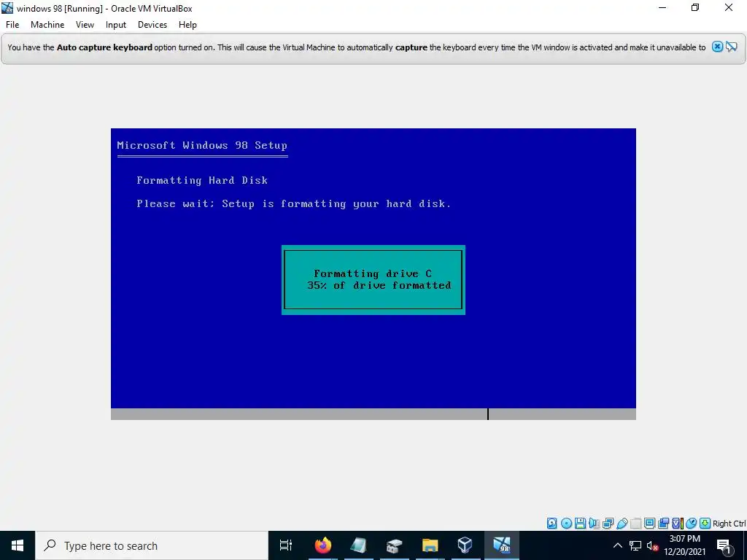
Task: Click the shared folders status icon
Action: point(635,524)
